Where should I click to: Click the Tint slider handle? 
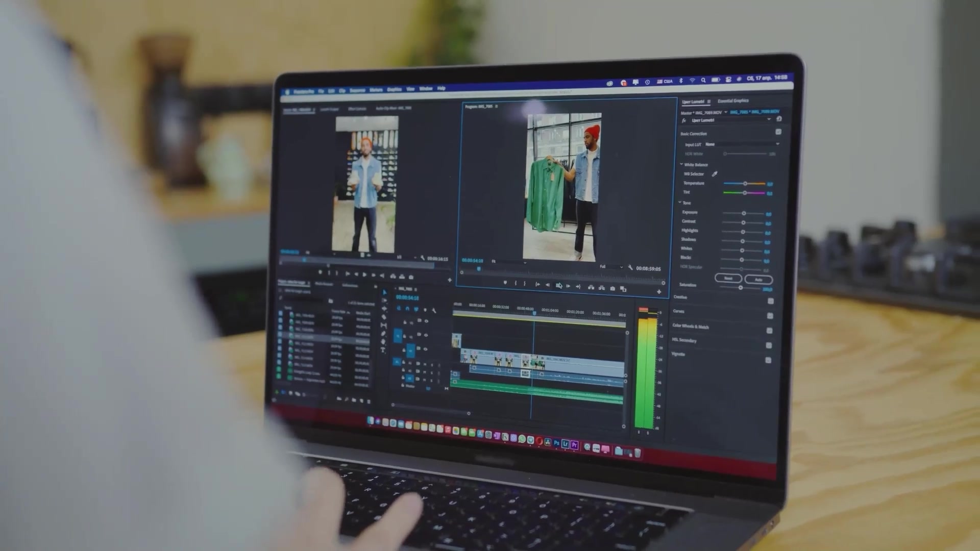(x=745, y=193)
